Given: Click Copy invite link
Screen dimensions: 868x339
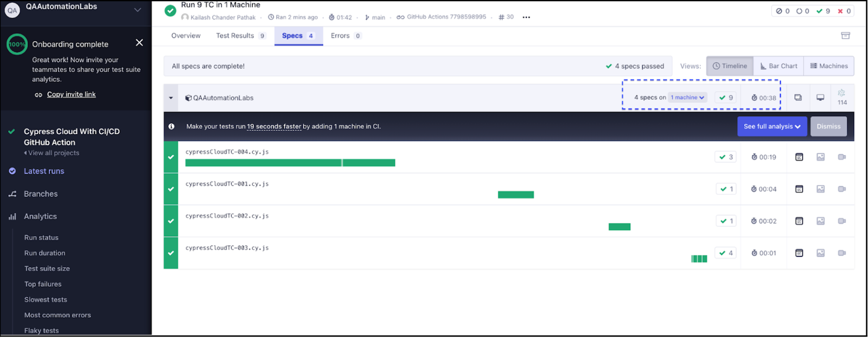Looking at the screenshot, I should 71,94.
